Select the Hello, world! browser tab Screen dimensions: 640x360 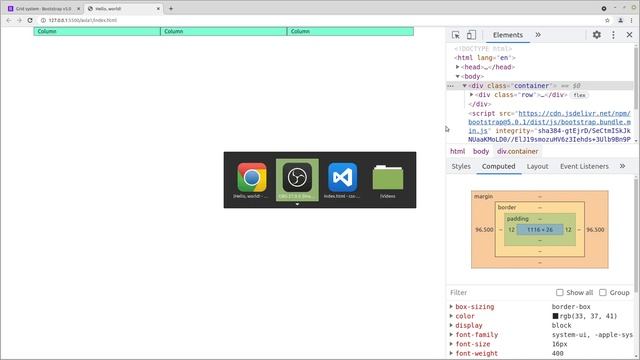tap(122, 8)
